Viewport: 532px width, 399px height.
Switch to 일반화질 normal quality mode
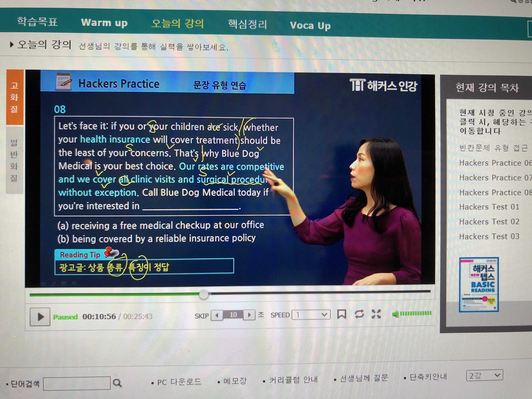point(14,160)
